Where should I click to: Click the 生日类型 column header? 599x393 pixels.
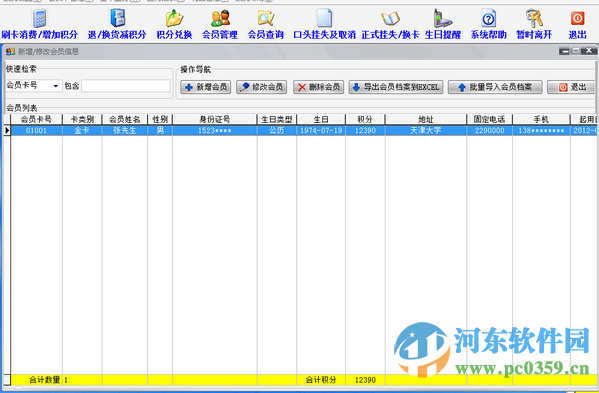[x=277, y=119]
